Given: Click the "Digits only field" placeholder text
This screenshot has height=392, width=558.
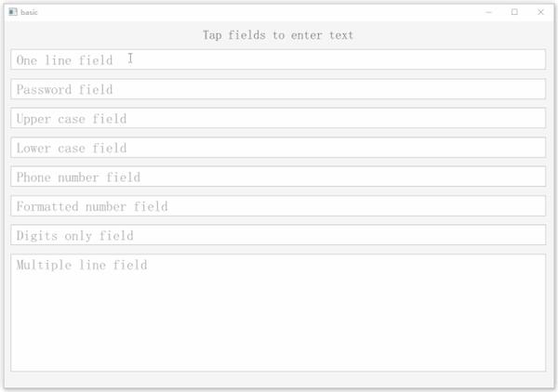Looking at the screenshot, I should 75,235.
